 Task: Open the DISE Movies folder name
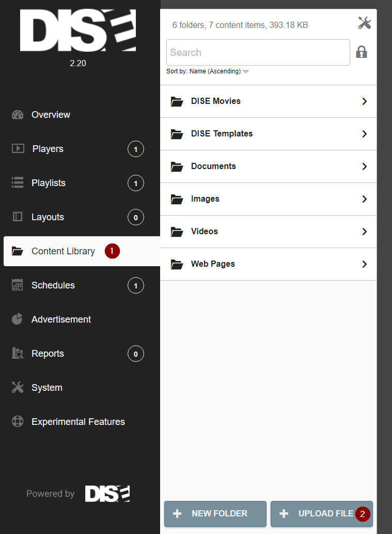[216, 101]
